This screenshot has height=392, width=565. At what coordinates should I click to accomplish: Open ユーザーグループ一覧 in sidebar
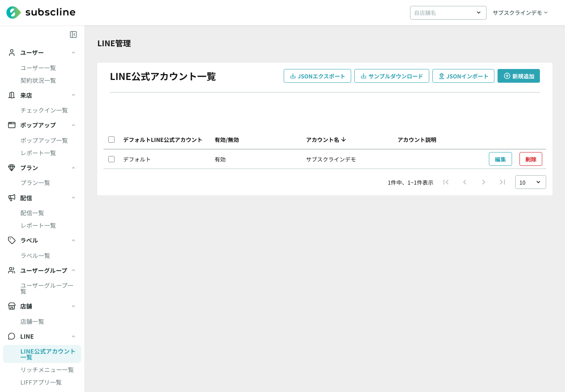click(x=47, y=288)
